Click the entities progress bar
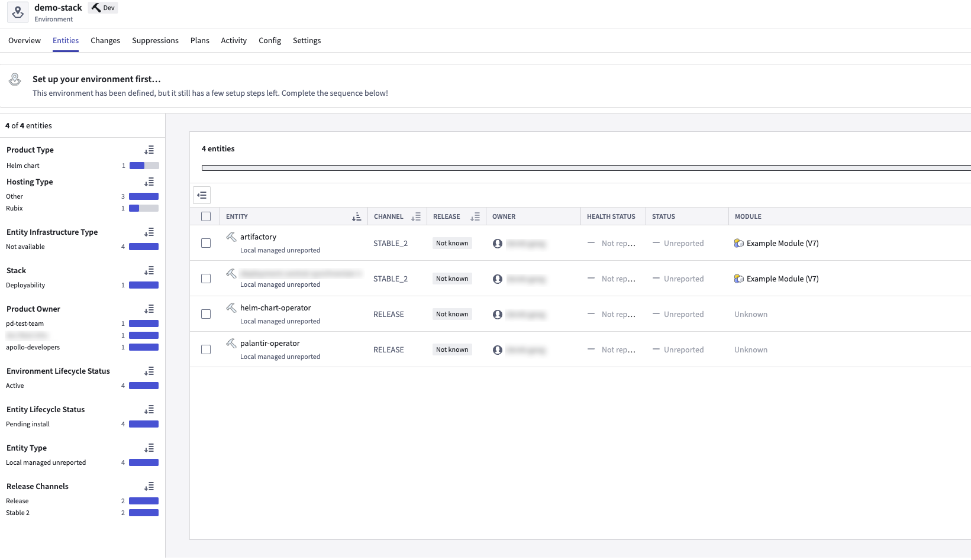 [x=586, y=168]
